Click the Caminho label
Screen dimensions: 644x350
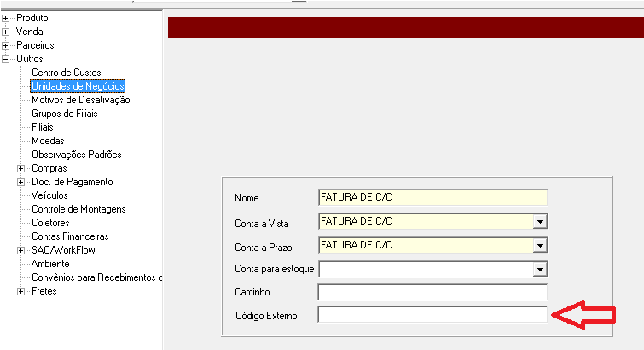[x=252, y=292]
